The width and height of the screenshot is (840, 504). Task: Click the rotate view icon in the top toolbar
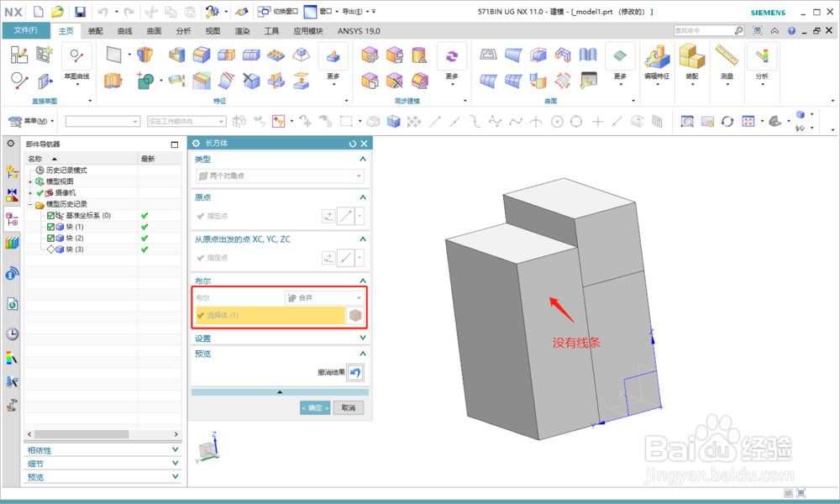point(727,122)
